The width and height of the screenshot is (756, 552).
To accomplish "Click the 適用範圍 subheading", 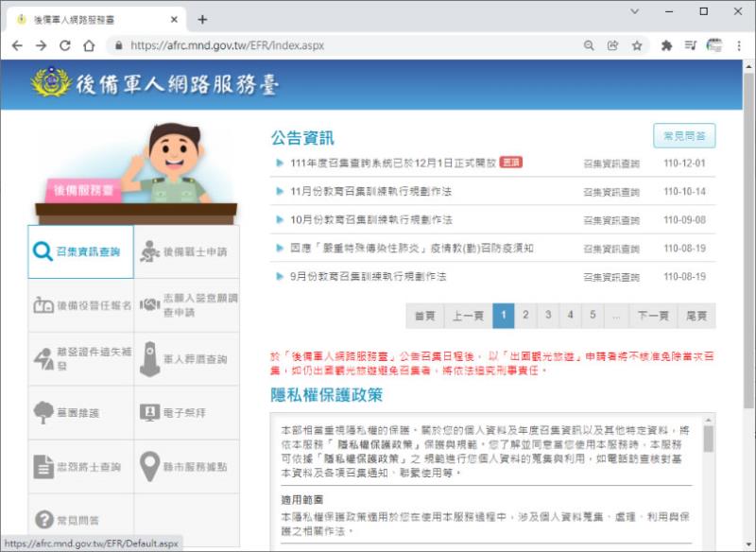I will 302,500.
